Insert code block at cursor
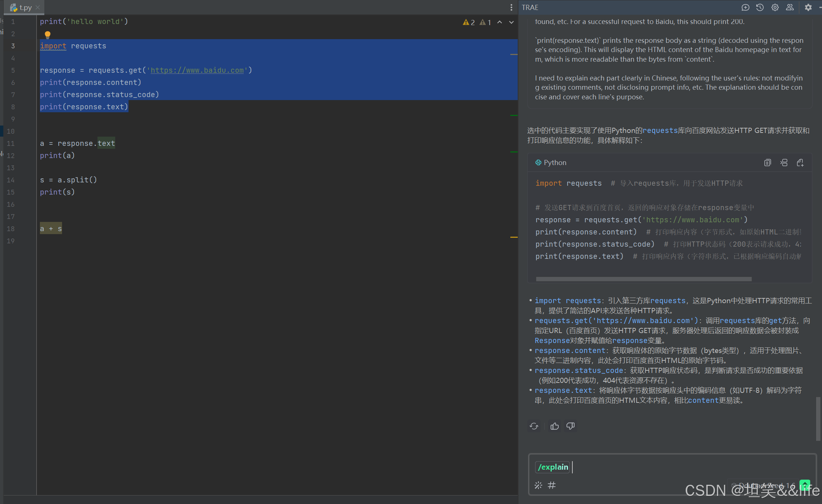Screen dimensions: 822x504 784,163
